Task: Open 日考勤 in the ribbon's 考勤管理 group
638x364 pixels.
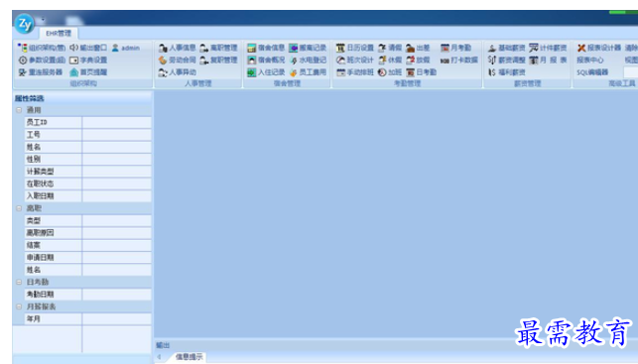Action: click(x=421, y=72)
